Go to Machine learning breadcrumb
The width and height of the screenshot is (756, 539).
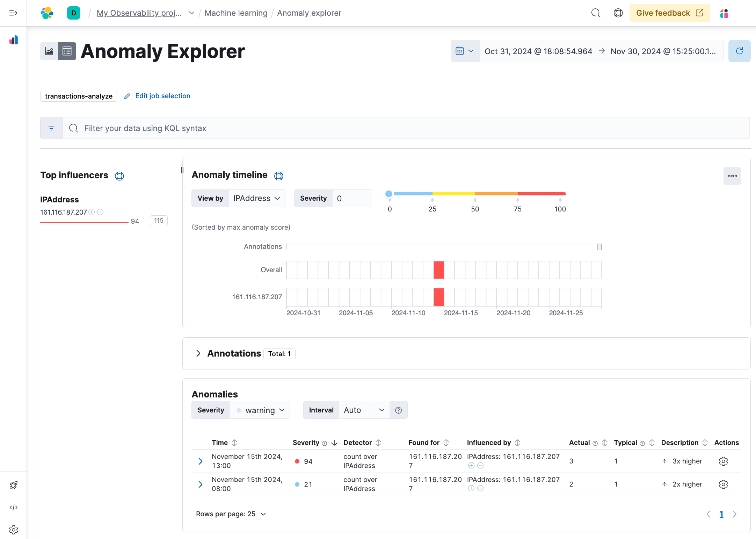236,13
